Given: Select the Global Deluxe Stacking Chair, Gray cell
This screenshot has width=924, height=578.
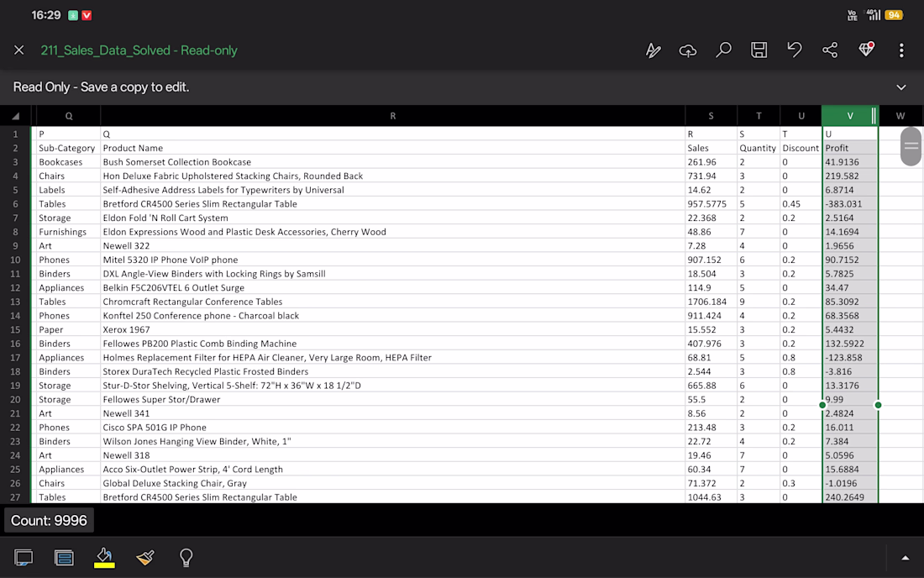Looking at the screenshot, I should click(393, 483).
